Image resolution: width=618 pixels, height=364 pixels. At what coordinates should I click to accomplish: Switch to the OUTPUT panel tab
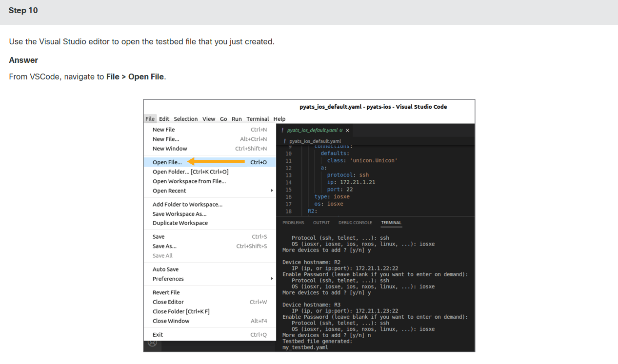click(321, 223)
